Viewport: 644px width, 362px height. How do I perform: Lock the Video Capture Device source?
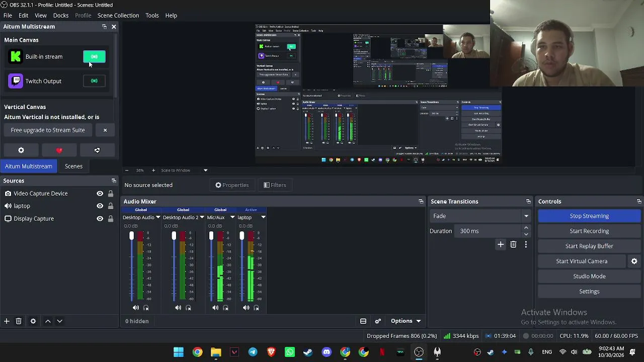[x=111, y=194]
